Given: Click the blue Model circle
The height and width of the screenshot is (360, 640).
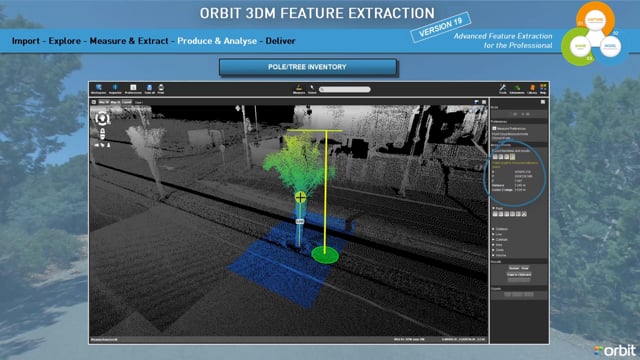Looking at the screenshot, I should (611, 46).
